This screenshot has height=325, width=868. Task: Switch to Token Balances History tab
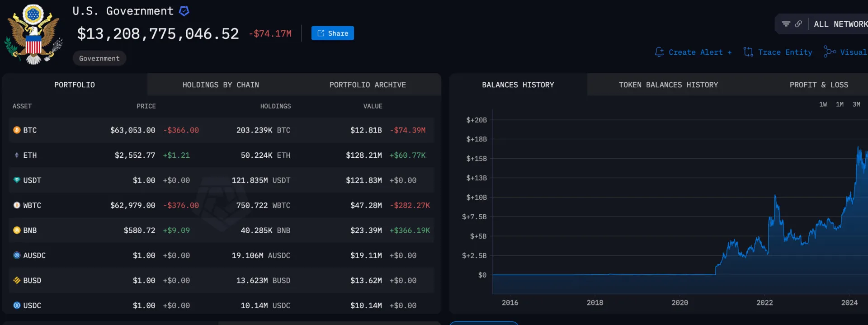[668, 85]
